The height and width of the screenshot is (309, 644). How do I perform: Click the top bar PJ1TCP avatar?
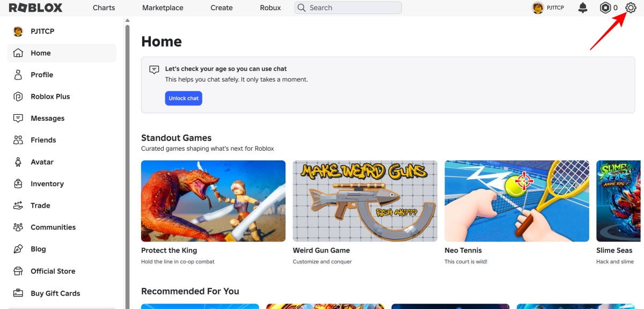click(x=538, y=8)
